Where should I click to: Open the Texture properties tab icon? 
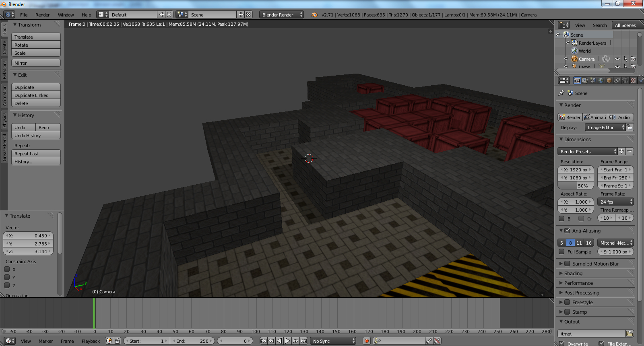(633, 80)
